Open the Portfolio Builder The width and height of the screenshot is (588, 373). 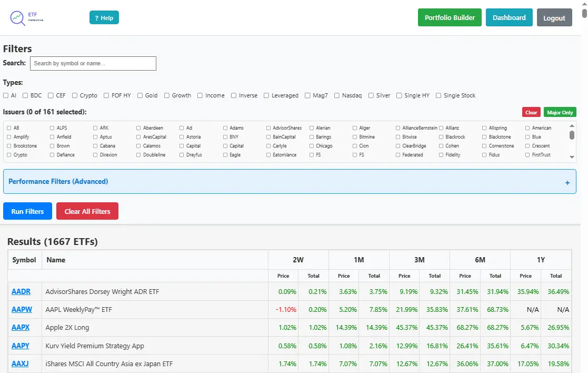point(450,17)
